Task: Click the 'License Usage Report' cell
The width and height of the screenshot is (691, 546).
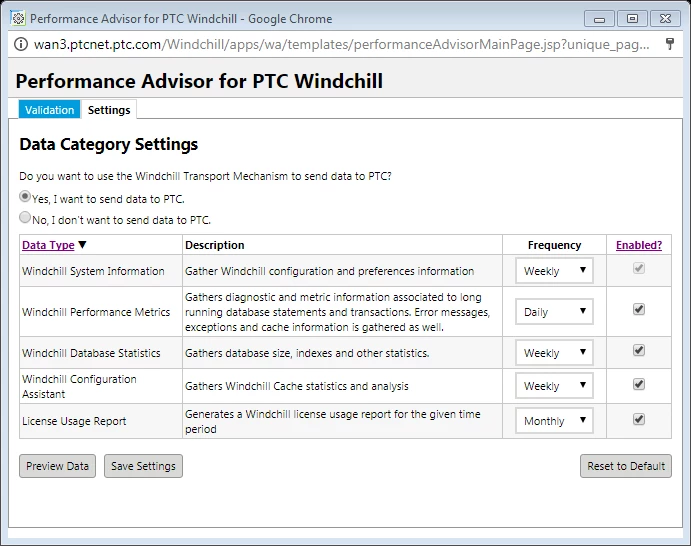Action: [x=101, y=421]
